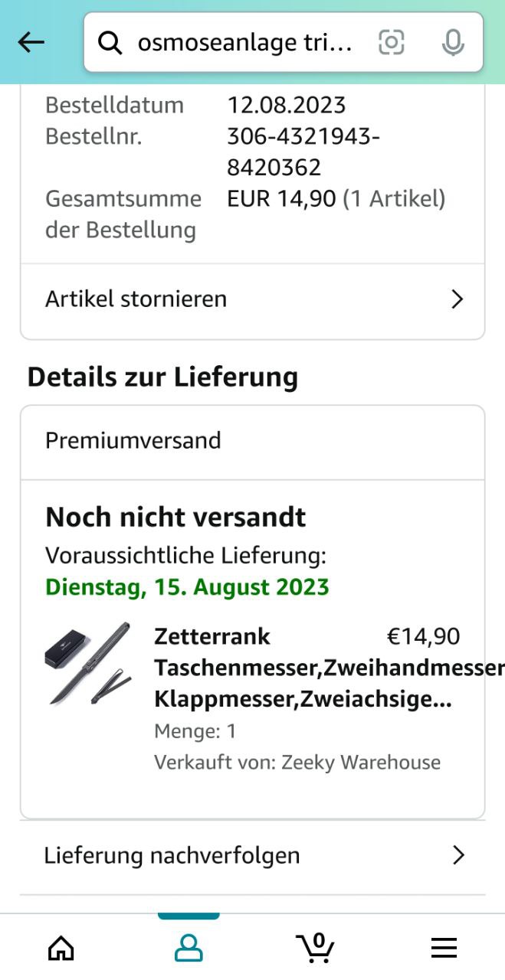Tap the back arrow

pyautogui.click(x=31, y=43)
